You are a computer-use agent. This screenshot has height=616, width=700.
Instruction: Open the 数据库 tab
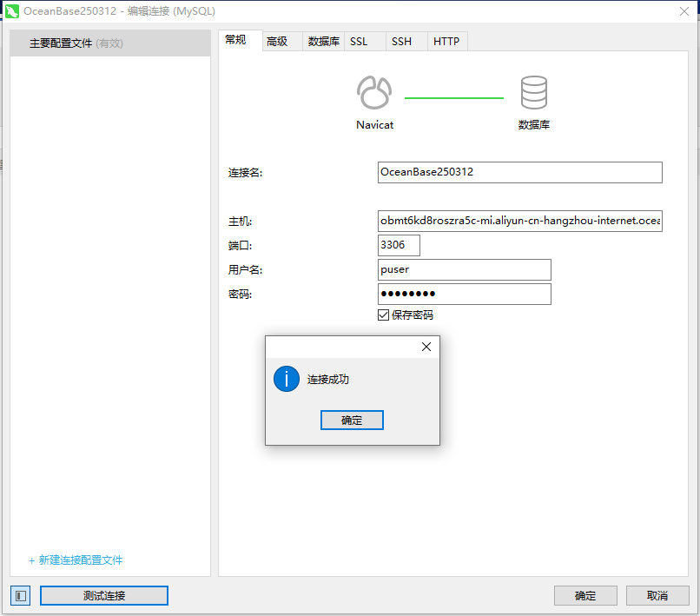click(x=324, y=42)
